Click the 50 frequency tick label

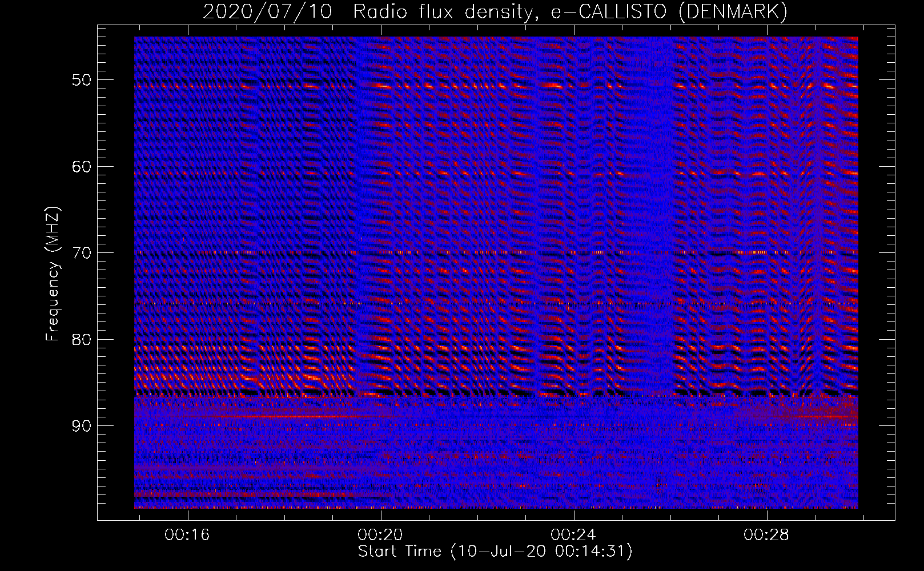tap(82, 80)
